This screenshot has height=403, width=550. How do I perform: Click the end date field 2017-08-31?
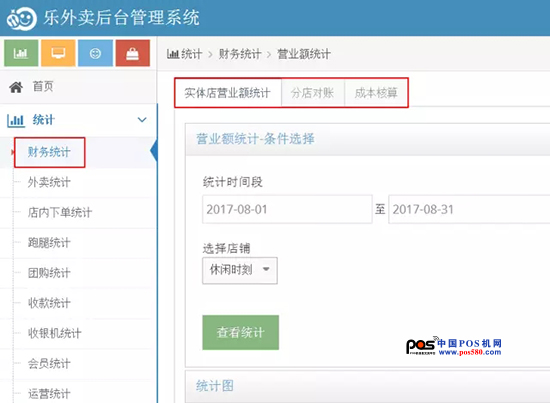pos(469,209)
